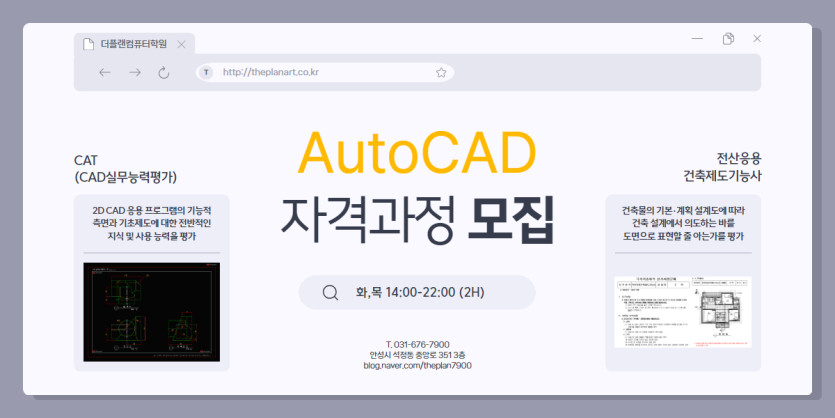The width and height of the screenshot is (835, 418).
Task: Click the address bar URL theplanart.co.kr
Action: coord(271,72)
